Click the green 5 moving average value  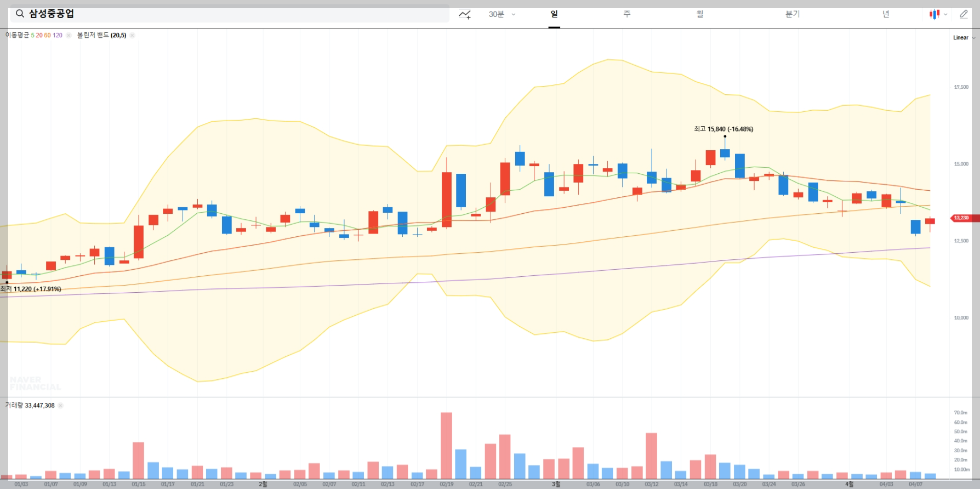coord(32,36)
